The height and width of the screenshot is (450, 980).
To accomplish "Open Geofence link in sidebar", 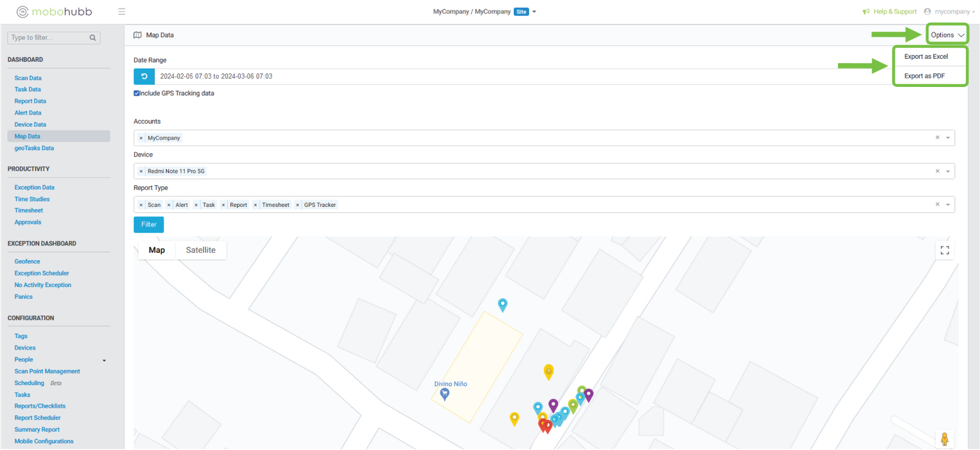I will 28,261.
